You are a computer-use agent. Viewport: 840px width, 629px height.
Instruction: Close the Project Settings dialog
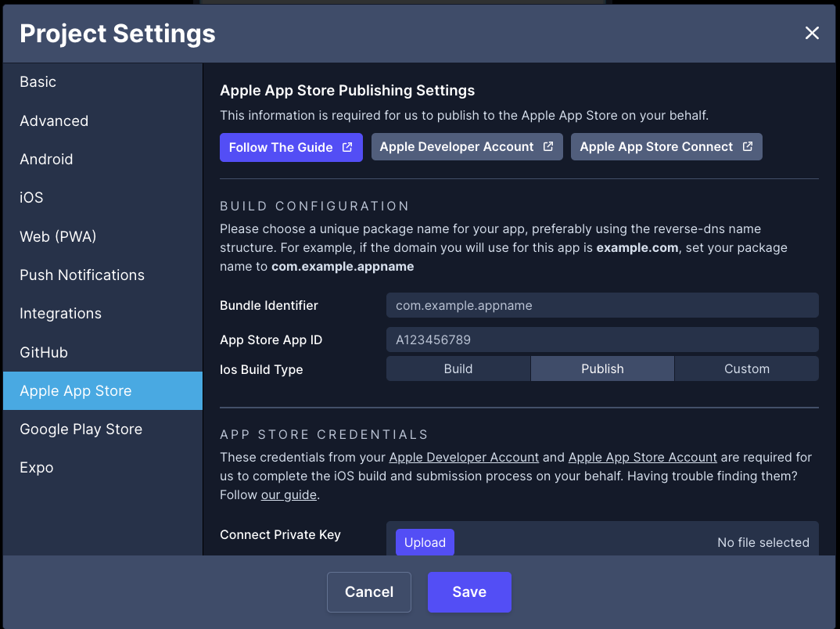pos(812,33)
